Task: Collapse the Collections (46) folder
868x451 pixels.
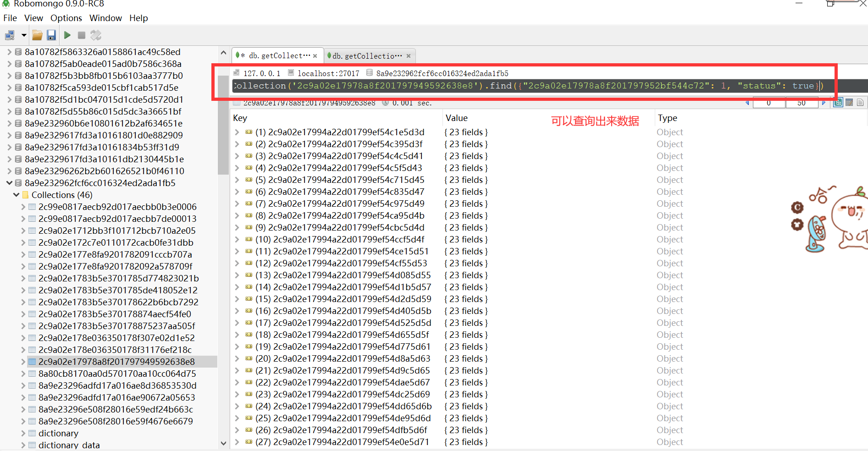Action: pyautogui.click(x=16, y=195)
